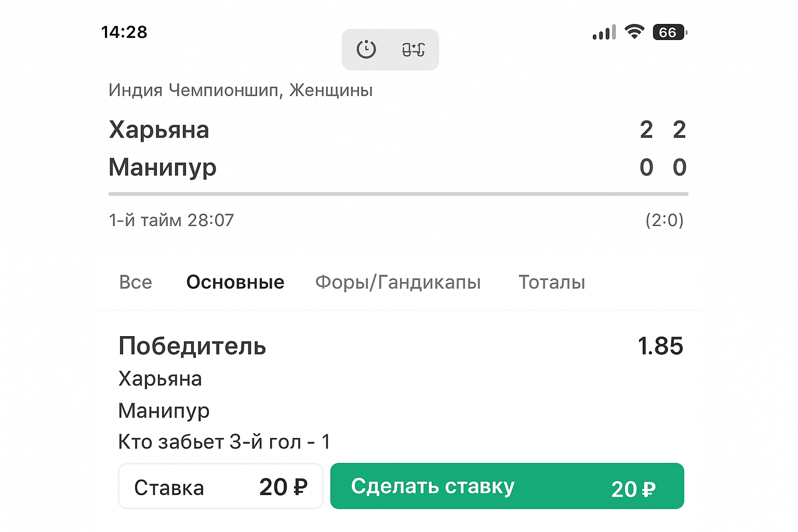Tap the Победитель market heading

tap(192, 346)
